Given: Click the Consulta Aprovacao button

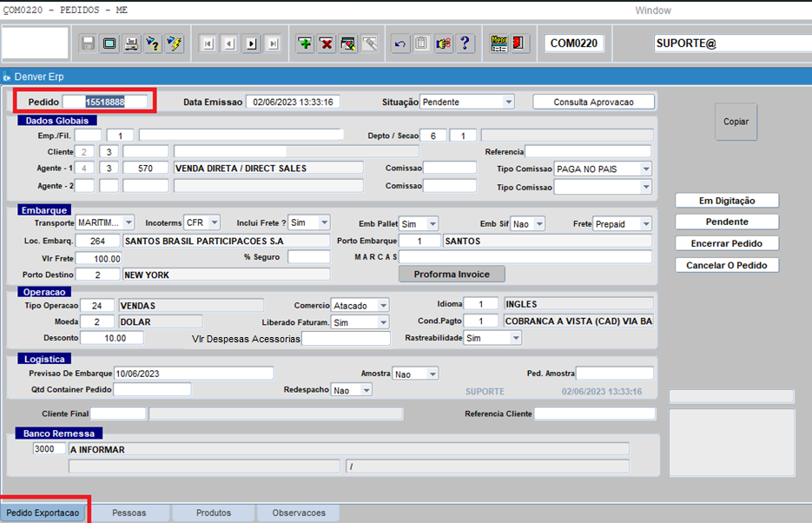Looking at the screenshot, I should (x=593, y=102).
